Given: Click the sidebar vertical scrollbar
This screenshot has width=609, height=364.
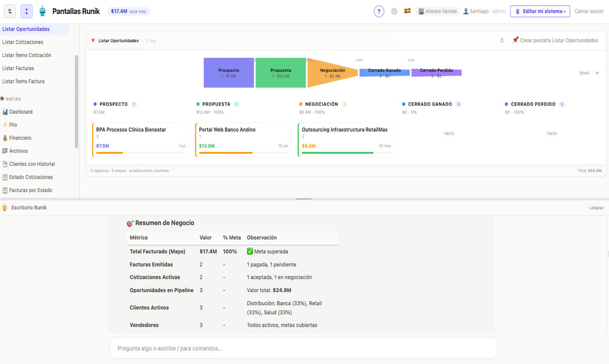Looking at the screenshot, I should tap(76, 102).
